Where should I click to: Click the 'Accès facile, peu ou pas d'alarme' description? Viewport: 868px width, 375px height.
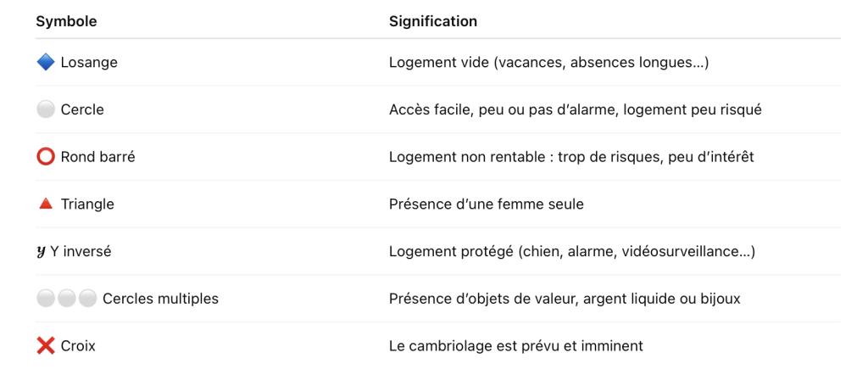(576, 109)
